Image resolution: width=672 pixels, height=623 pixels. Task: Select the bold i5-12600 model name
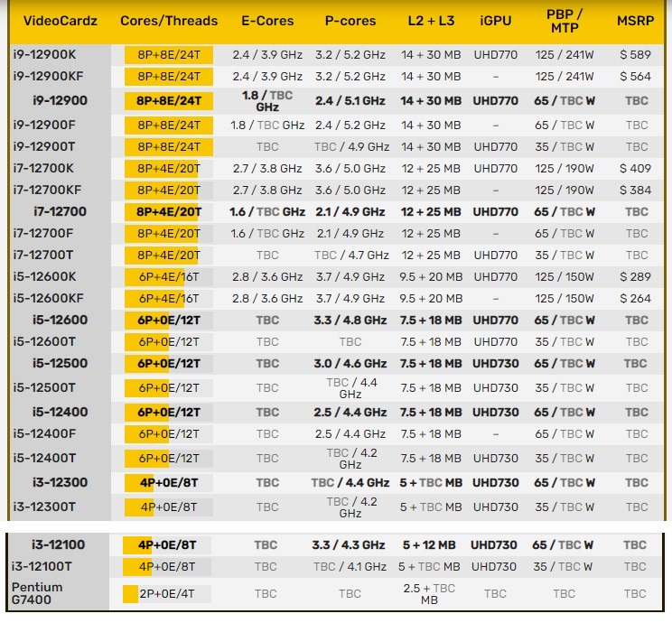[x=60, y=320]
